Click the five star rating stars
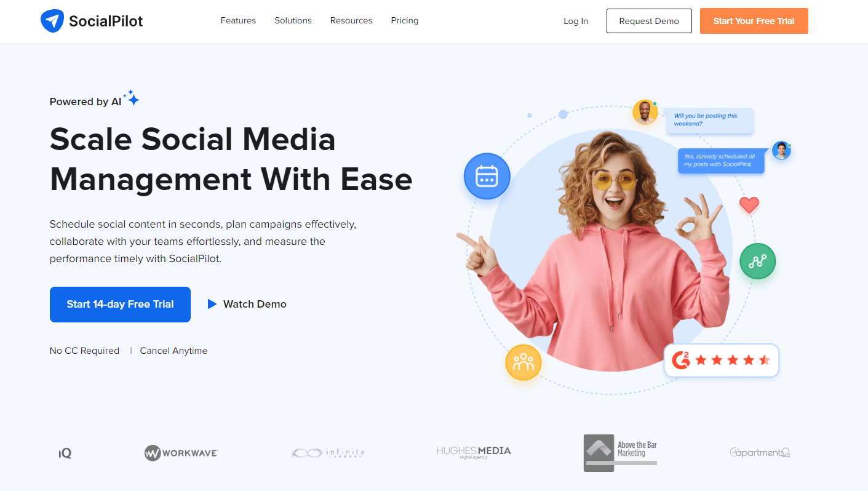Image resolution: width=868 pixels, height=491 pixels. click(x=732, y=360)
